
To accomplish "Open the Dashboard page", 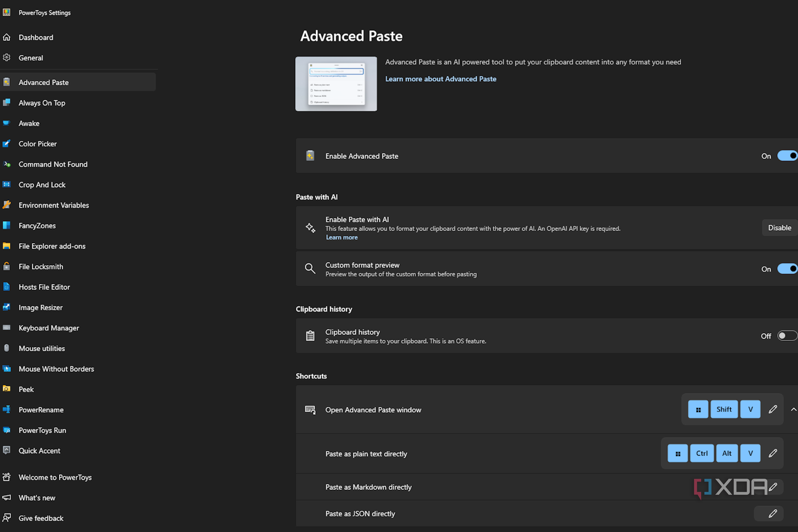I will click(x=36, y=38).
